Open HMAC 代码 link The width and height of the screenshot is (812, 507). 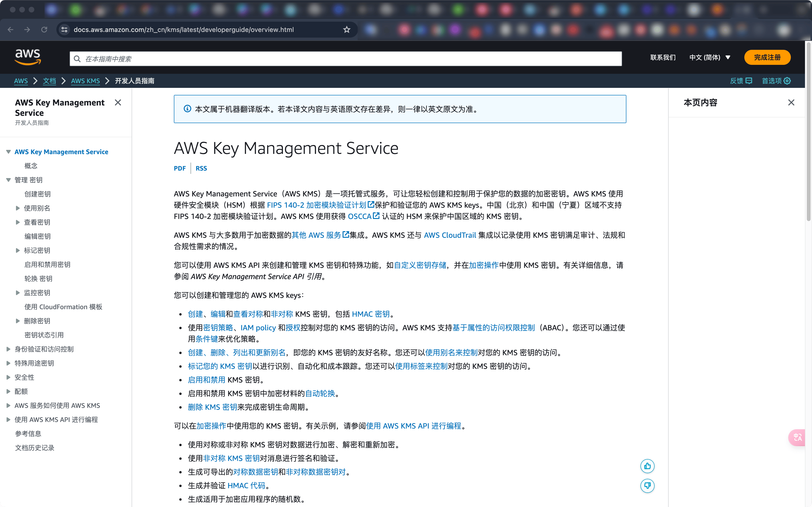point(246,486)
